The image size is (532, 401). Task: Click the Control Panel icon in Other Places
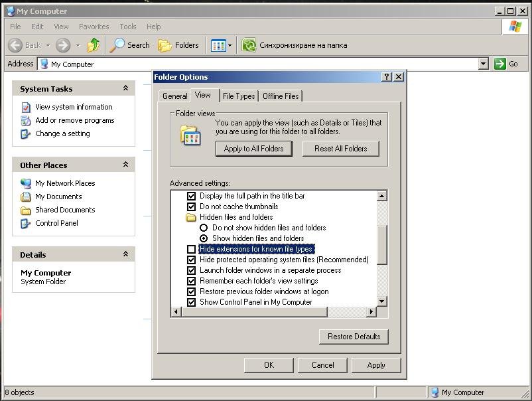(x=26, y=224)
